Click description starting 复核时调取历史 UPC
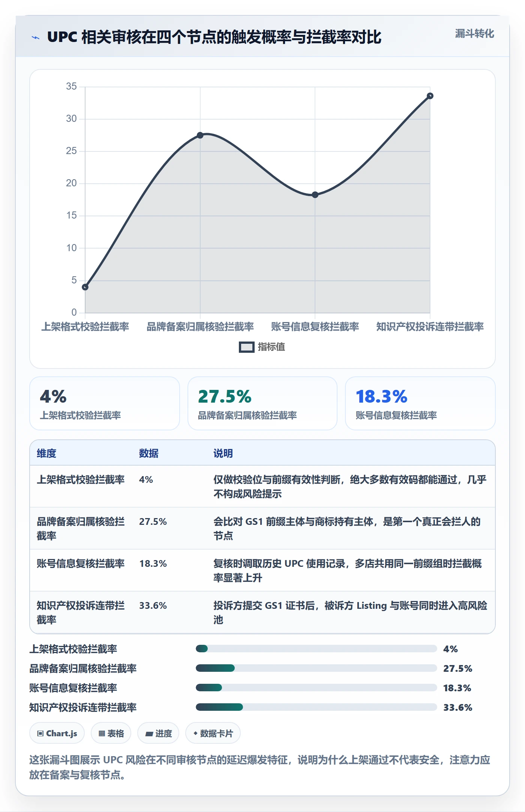Viewport: 525px width, 812px height. tap(348, 571)
